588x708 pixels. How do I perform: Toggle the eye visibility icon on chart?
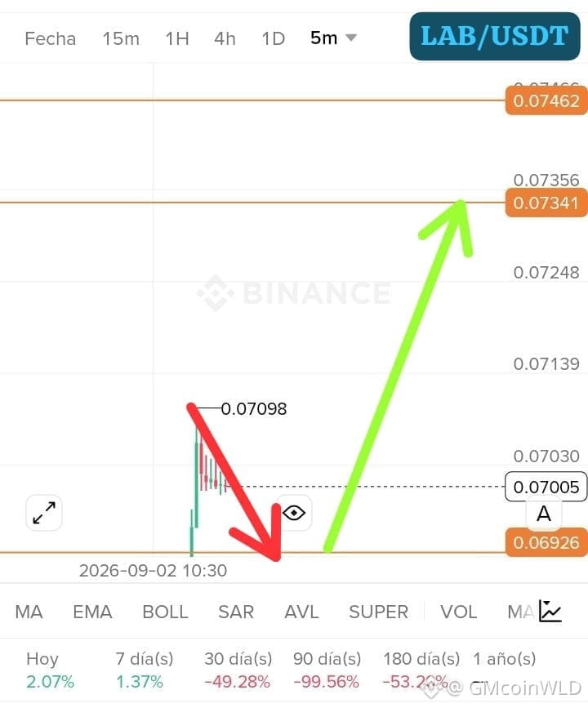click(x=294, y=513)
